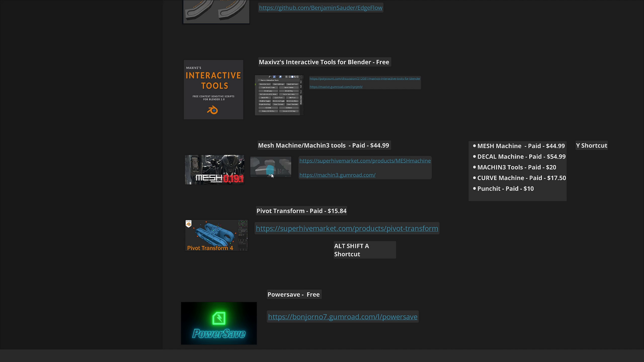Image resolution: width=644 pixels, height=362 pixels.
Task: Click the "DECAL Machine - Paid - $54.99" bullet
Action: (x=519, y=157)
